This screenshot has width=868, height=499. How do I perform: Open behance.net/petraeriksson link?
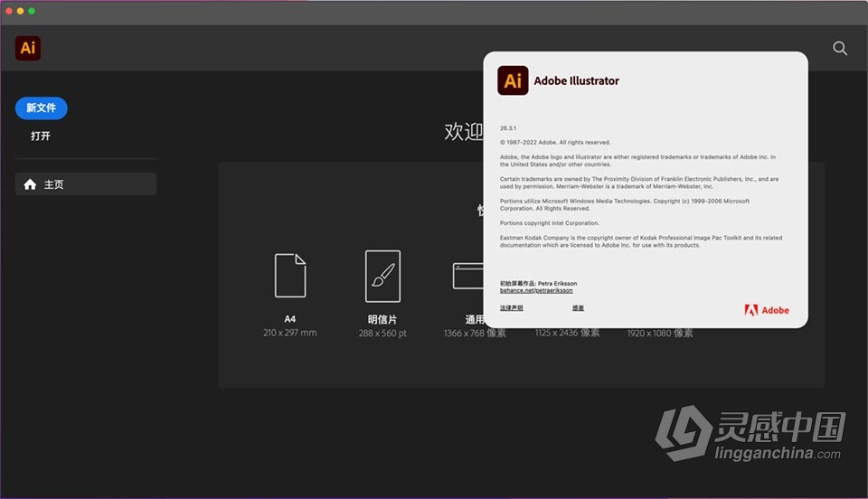[x=536, y=290]
